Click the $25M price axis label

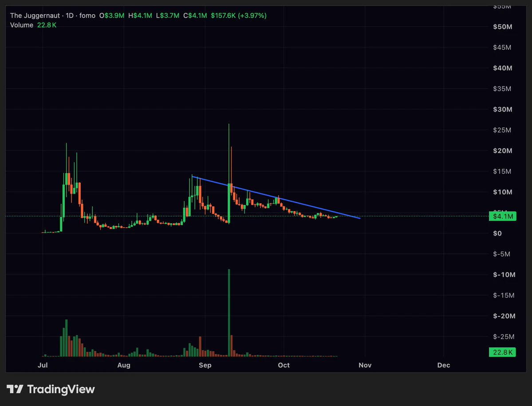pyautogui.click(x=502, y=130)
